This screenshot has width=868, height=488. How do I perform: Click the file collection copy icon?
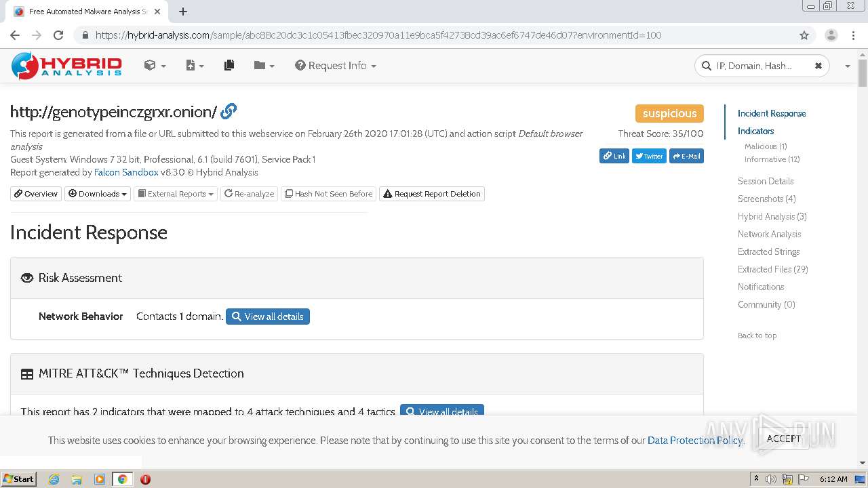[229, 65]
